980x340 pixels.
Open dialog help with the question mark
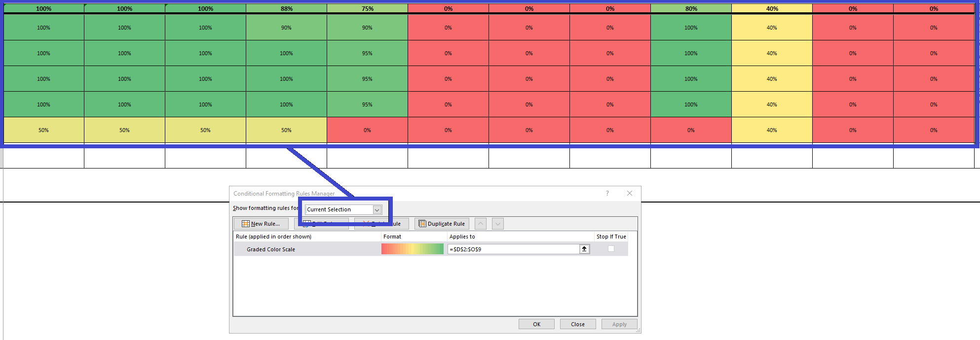tap(607, 193)
